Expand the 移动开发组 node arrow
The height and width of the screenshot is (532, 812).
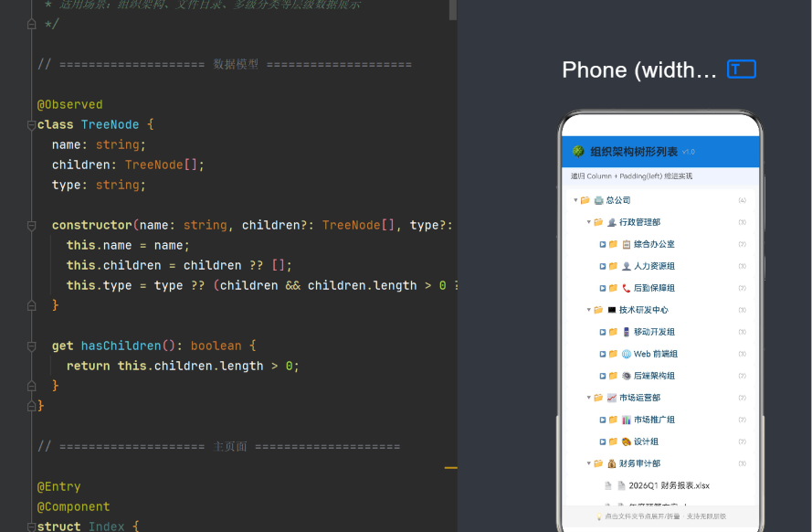602,332
